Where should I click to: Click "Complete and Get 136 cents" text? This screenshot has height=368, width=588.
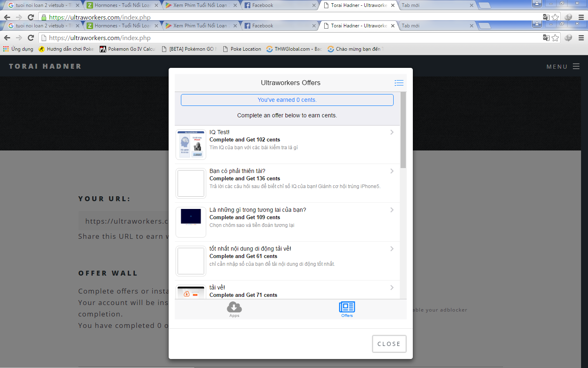tap(245, 179)
